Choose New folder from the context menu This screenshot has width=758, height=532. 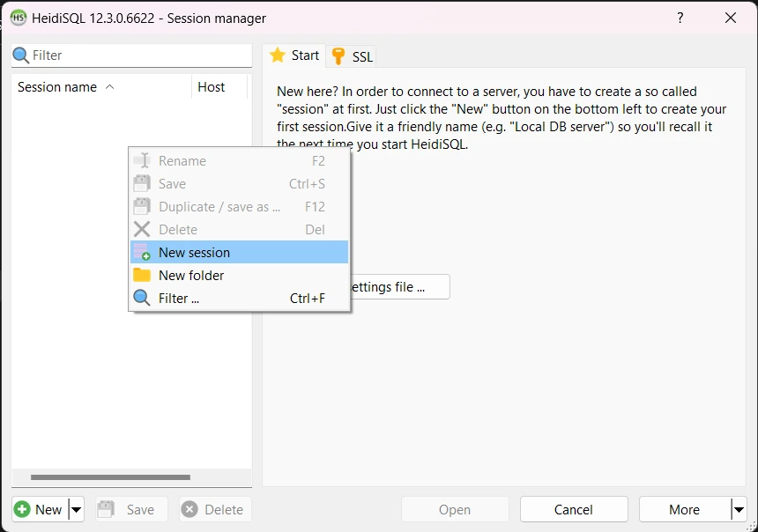coord(239,275)
